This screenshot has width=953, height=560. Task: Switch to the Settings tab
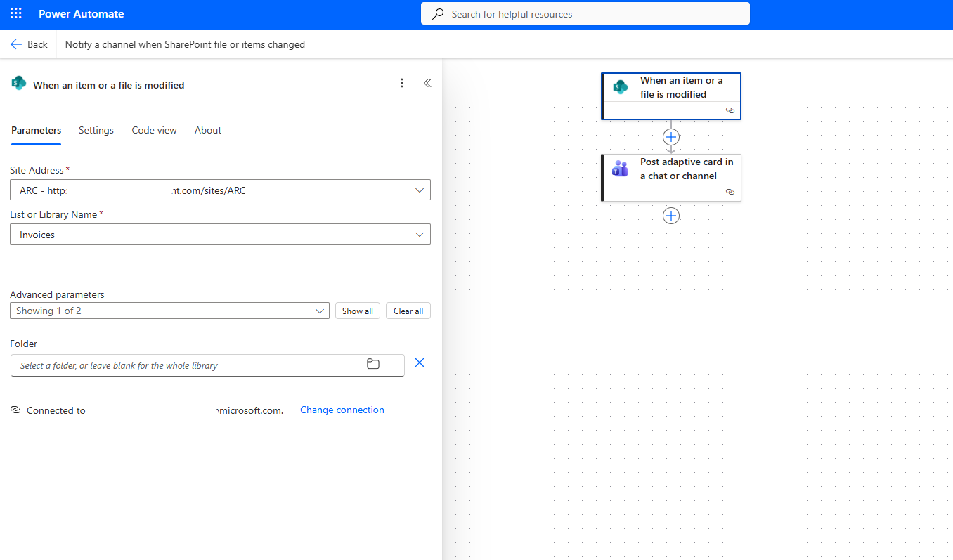coord(96,130)
